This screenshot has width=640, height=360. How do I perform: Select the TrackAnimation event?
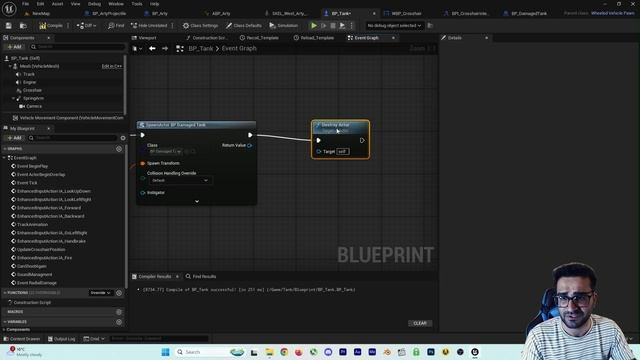32,224
